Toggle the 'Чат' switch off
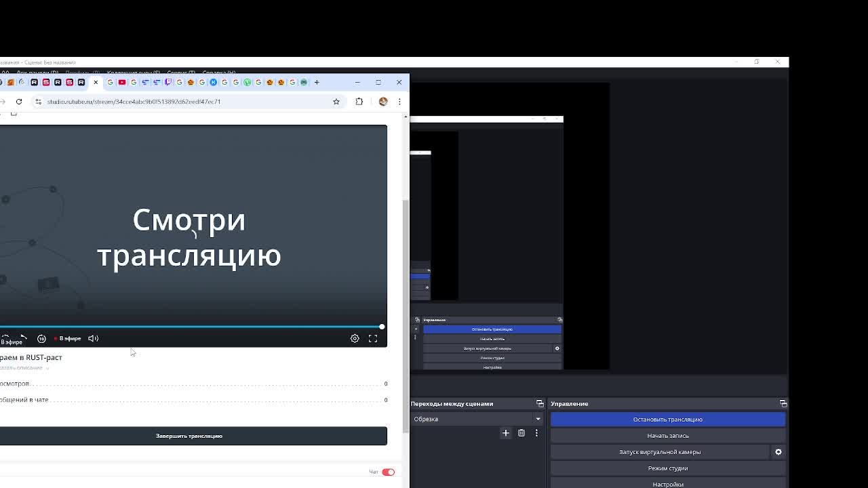Viewport: 868px width, 488px height. [x=388, y=472]
